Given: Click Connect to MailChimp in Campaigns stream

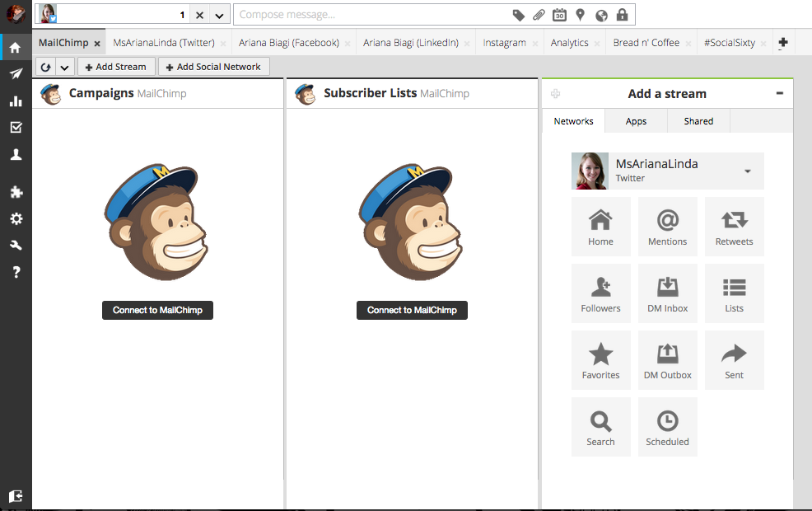Looking at the screenshot, I should (x=157, y=310).
